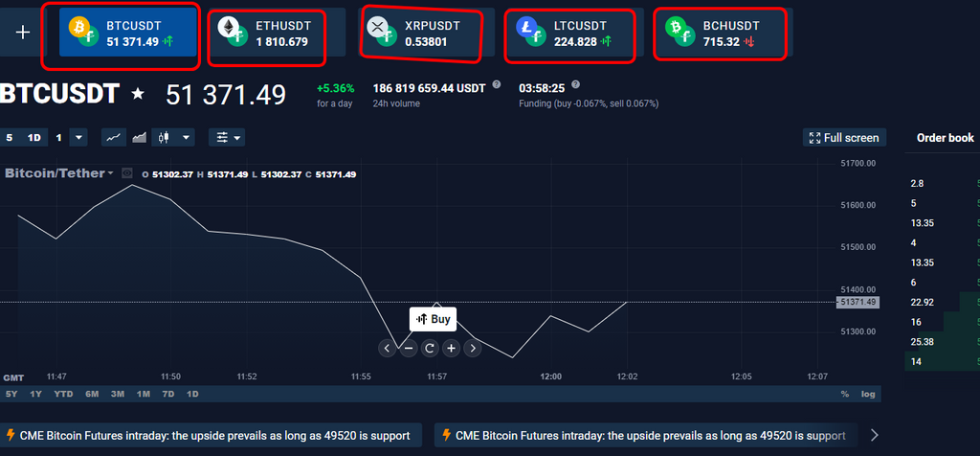Viewport: 980px width, 456px height.
Task: Toggle the Bitcoin/Tether series visibility eye
Action: pyautogui.click(x=127, y=173)
